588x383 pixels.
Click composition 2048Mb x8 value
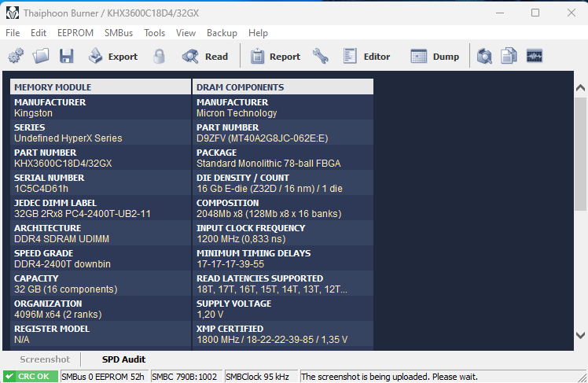click(269, 213)
